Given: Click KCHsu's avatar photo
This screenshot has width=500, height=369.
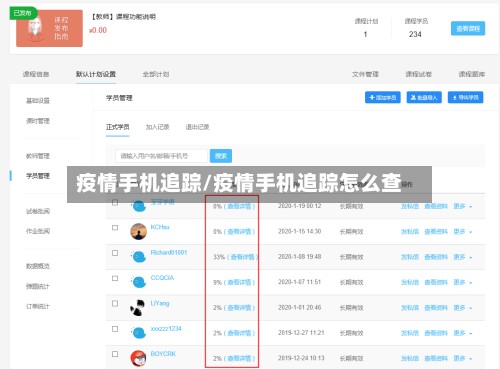Looking at the screenshot, I should [x=138, y=231].
